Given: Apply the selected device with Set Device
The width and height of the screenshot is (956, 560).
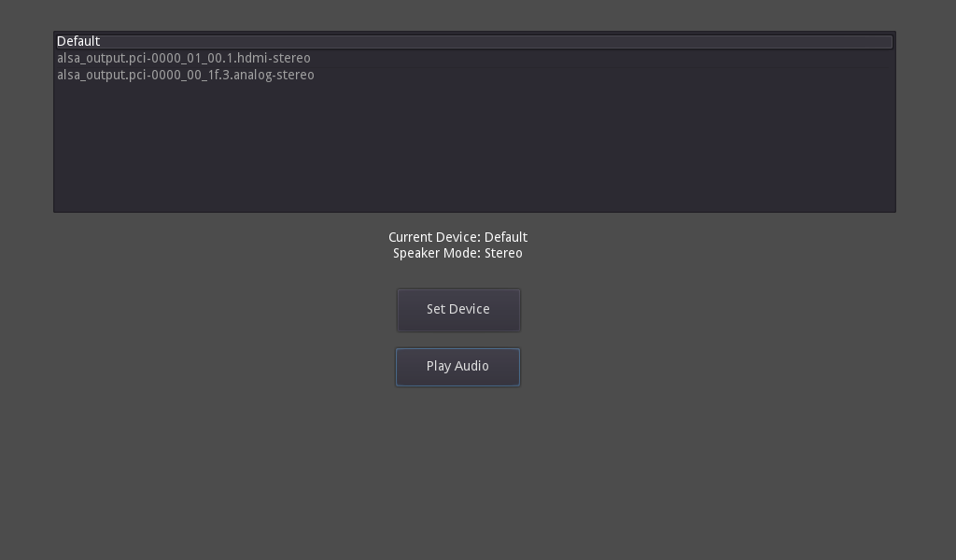Looking at the screenshot, I should pyautogui.click(x=458, y=309).
